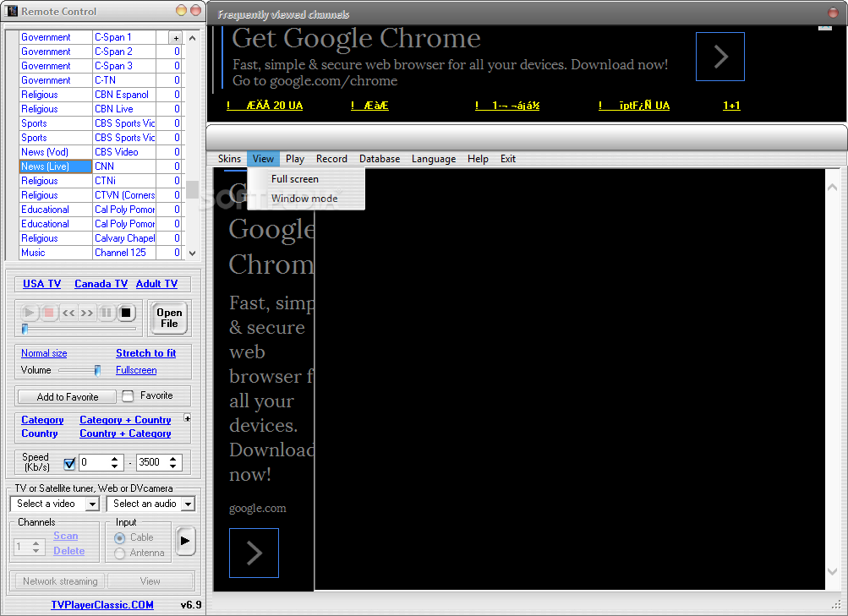Select the Antenna radio button
The height and width of the screenshot is (616, 848).
(120, 553)
